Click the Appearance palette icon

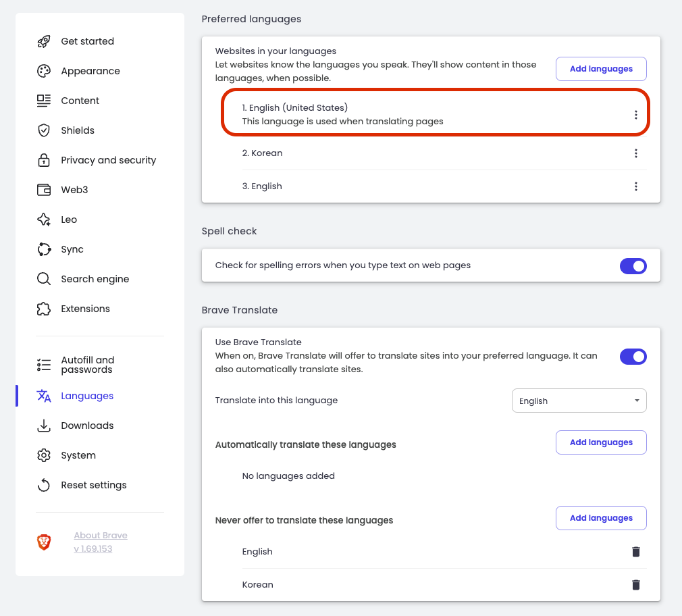coord(44,71)
